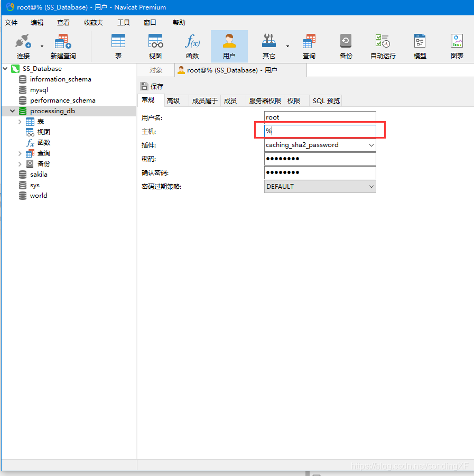Switch to the 服务器权限 tab

click(x=265, y=101)
